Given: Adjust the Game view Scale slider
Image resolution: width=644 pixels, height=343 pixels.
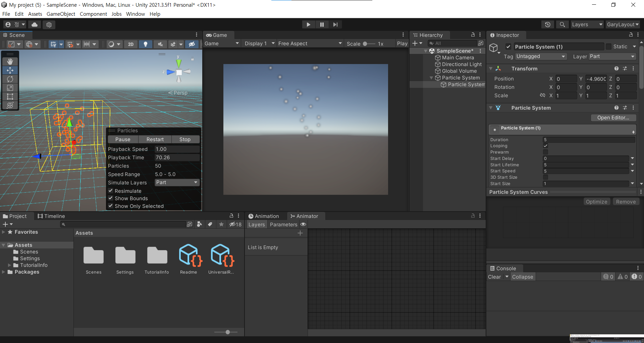Looking at the screenshot, I should tap(369, 44).
